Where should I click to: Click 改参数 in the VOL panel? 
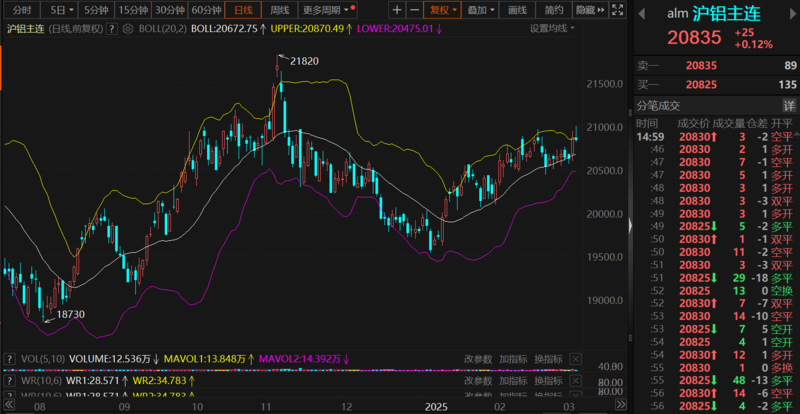coord(477,357)
